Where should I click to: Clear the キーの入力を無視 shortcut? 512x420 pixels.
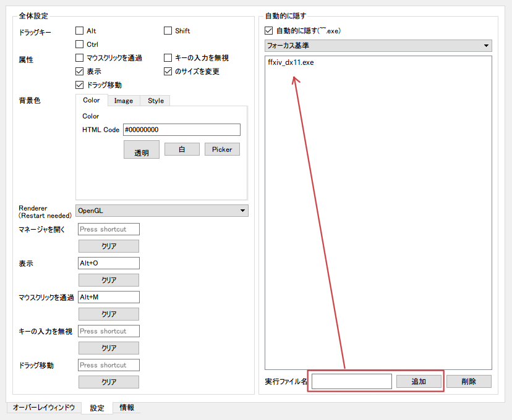(x=109, y=348)
